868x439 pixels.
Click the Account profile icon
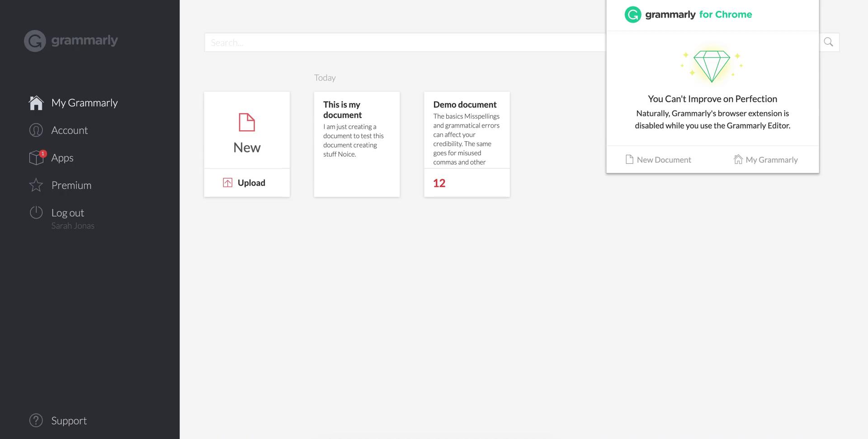click(36, 130)
